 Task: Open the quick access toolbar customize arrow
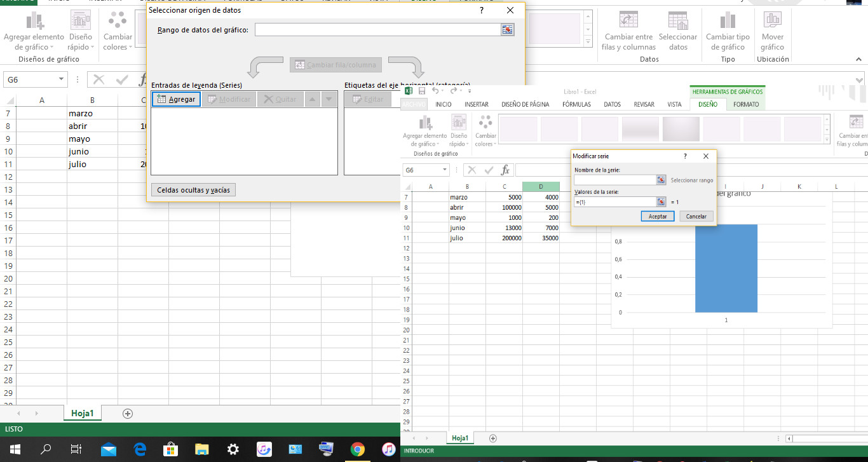470,92
